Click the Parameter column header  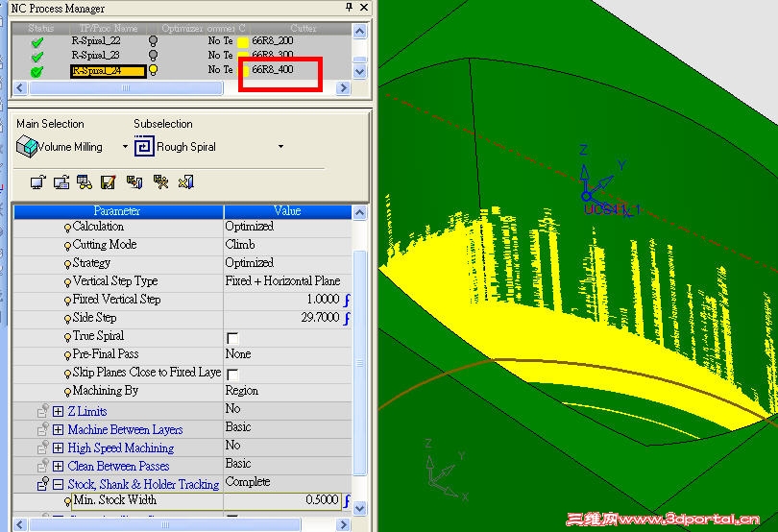tap(118, 211)
